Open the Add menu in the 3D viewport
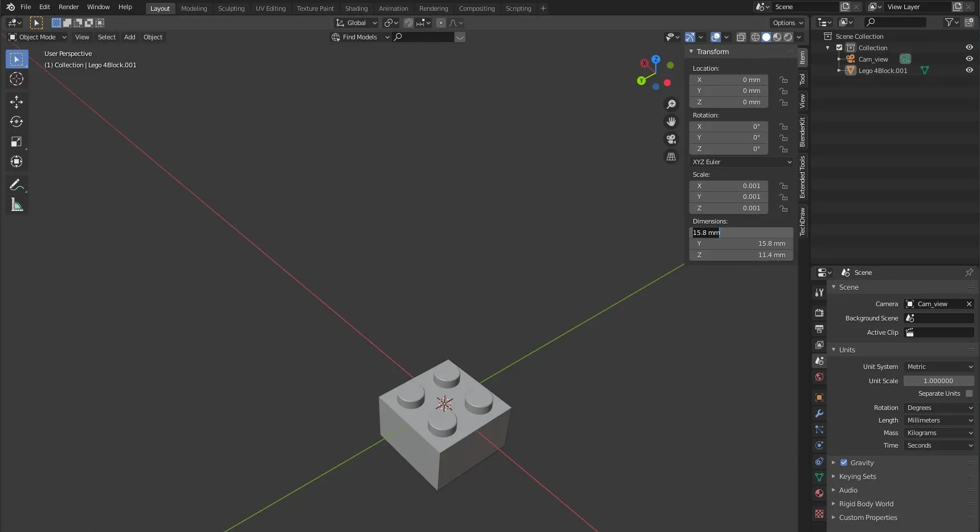 129,37
